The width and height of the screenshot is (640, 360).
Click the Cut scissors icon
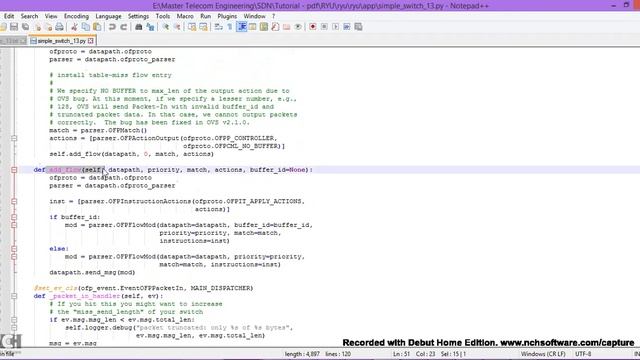coord(74,27)
